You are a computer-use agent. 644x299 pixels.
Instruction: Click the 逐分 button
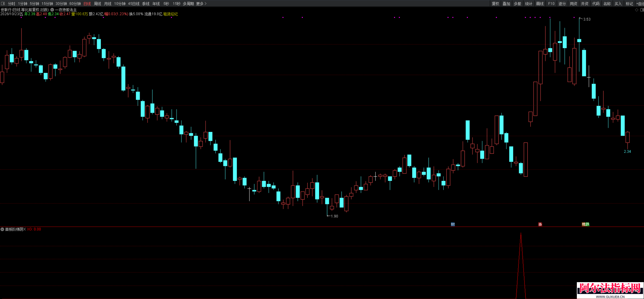point(562,4)
